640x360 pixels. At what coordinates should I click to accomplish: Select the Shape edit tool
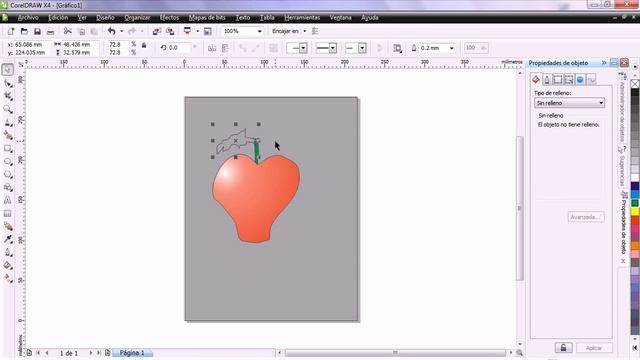[x=7, y=83]
